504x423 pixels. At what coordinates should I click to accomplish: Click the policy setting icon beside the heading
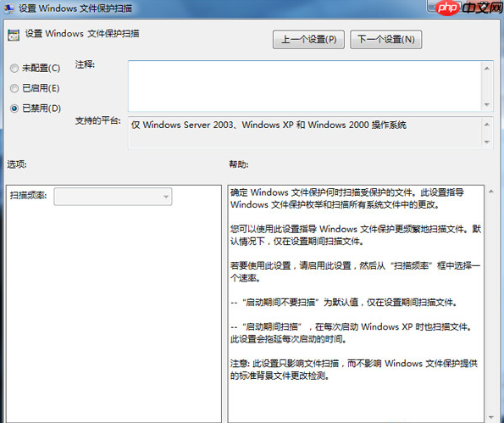pos(14,35)
